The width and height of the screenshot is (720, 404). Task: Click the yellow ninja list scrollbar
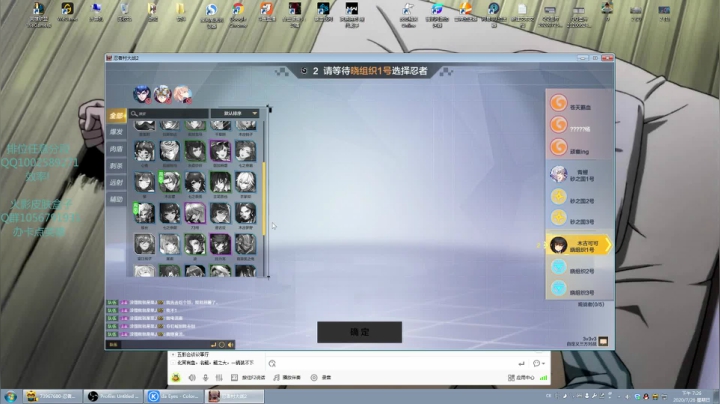click(264, 198)
